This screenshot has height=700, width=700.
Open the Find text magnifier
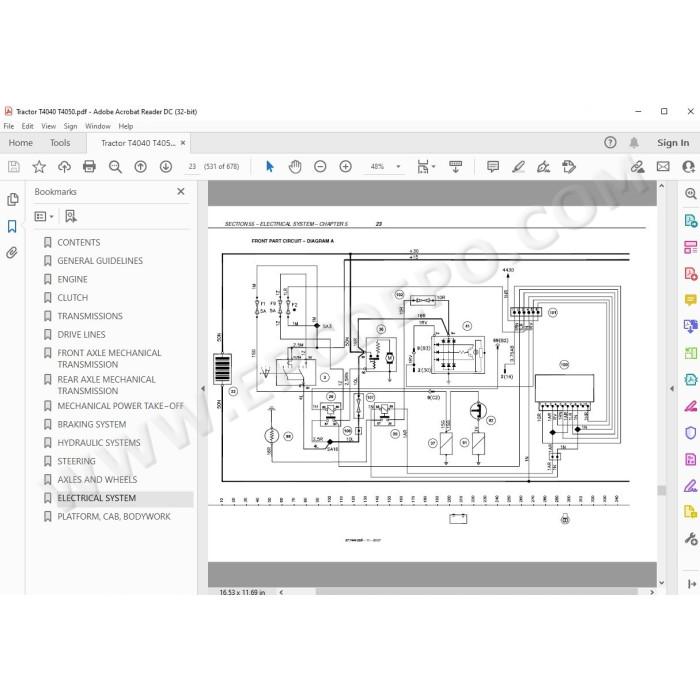tap(115, 167)
